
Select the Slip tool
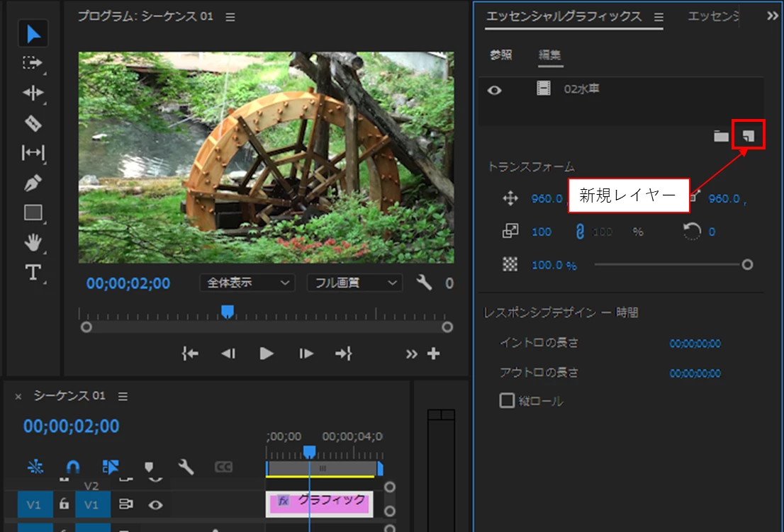tap(33, 152)
